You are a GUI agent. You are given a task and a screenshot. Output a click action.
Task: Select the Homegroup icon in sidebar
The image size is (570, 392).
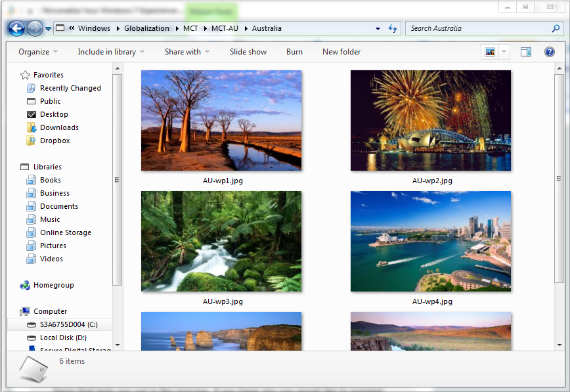click(25, 285)
